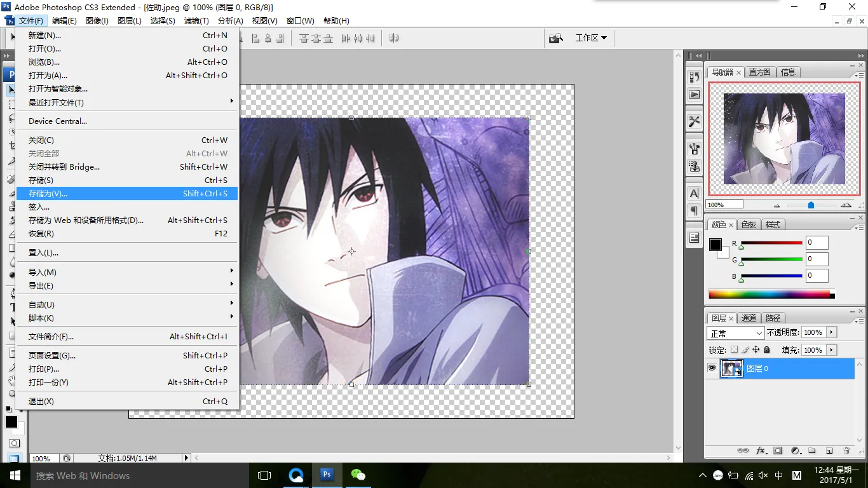Click the volume icon in system tray
The image size is (868, 488).
(763, 475)
